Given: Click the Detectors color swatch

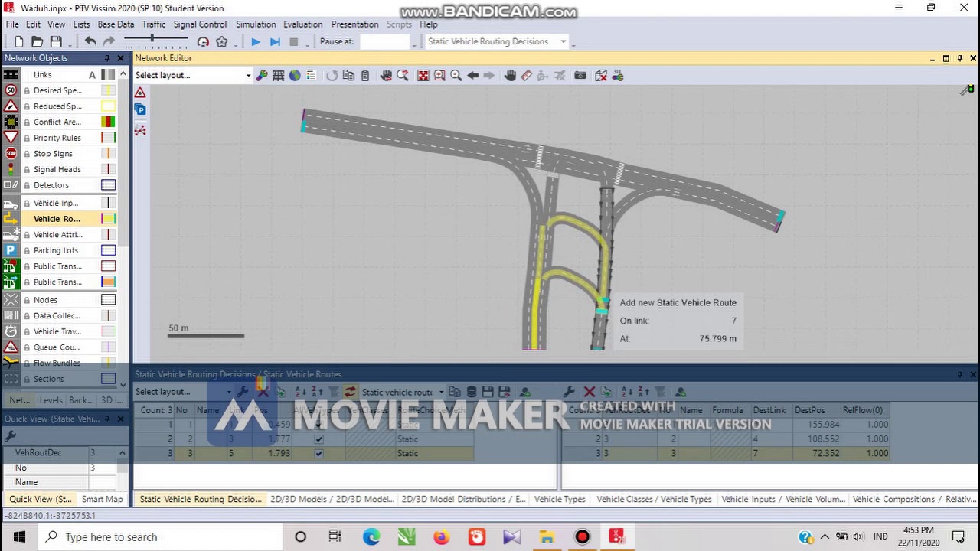Looking at the screenshot, I should tap(109, 185).
